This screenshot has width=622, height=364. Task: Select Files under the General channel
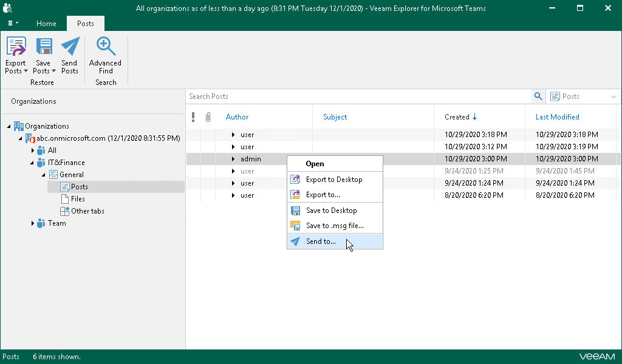(78, 199)
